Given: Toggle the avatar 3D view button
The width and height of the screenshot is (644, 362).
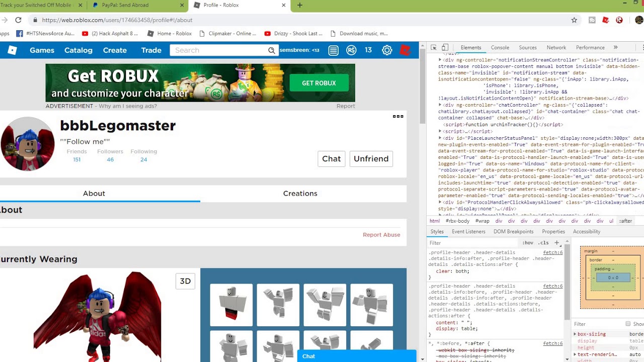Looking at the screenshot, I should (x=186, y=281).
